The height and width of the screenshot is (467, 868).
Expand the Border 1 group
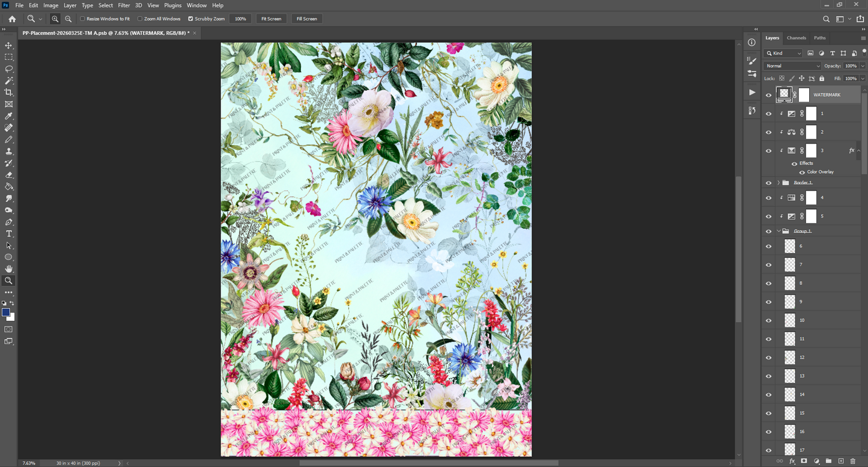coord(778,183)
